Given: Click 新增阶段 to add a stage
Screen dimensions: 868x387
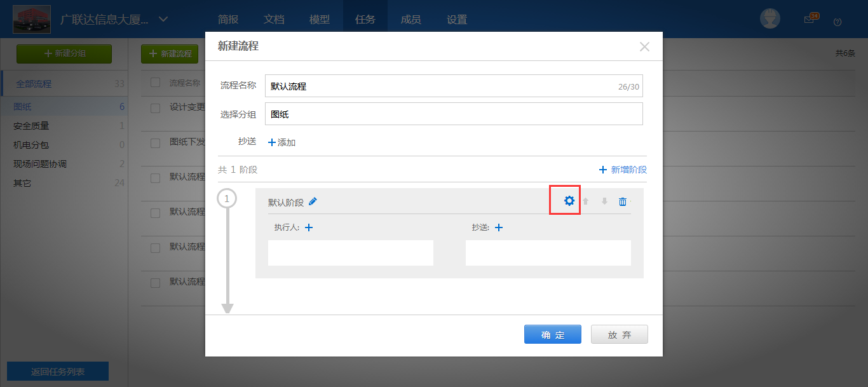Looking at the screenshot, I should (x=625, y=170).
